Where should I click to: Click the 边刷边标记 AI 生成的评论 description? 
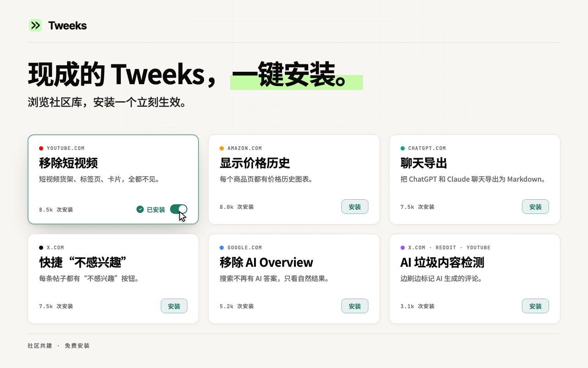441,278
